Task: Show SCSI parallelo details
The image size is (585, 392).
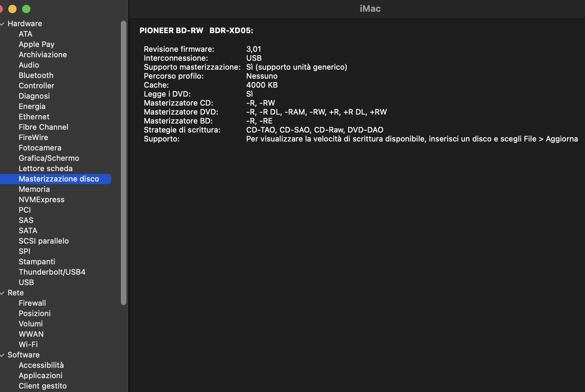Action: click(x=44, y=241)
